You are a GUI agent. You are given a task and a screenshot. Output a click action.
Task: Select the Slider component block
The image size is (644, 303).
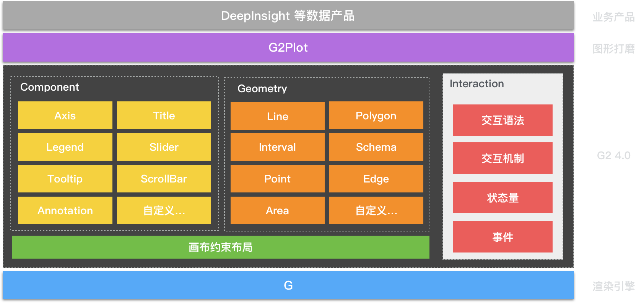pyautogui.click(x=164, y=147)
